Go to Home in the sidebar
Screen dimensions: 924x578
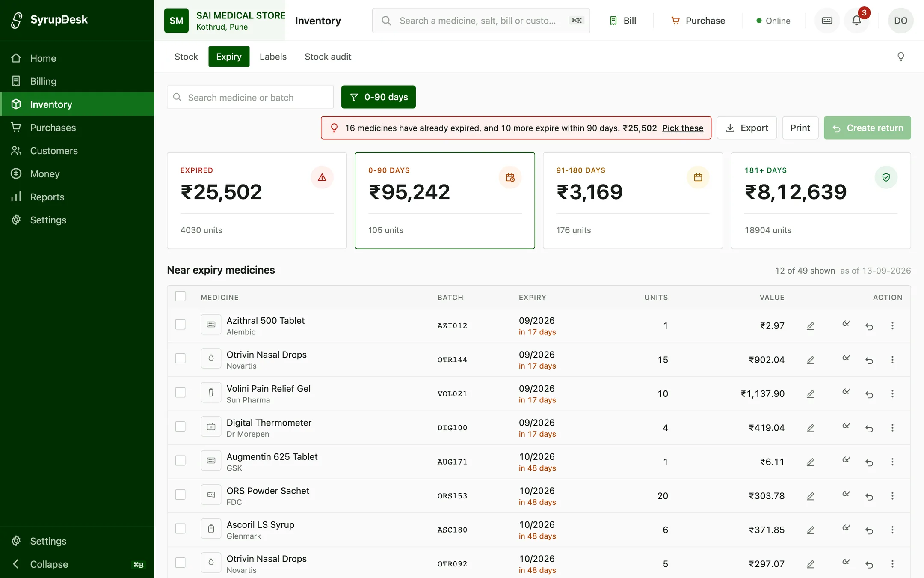pyautogui.click(x=77, y=58)
